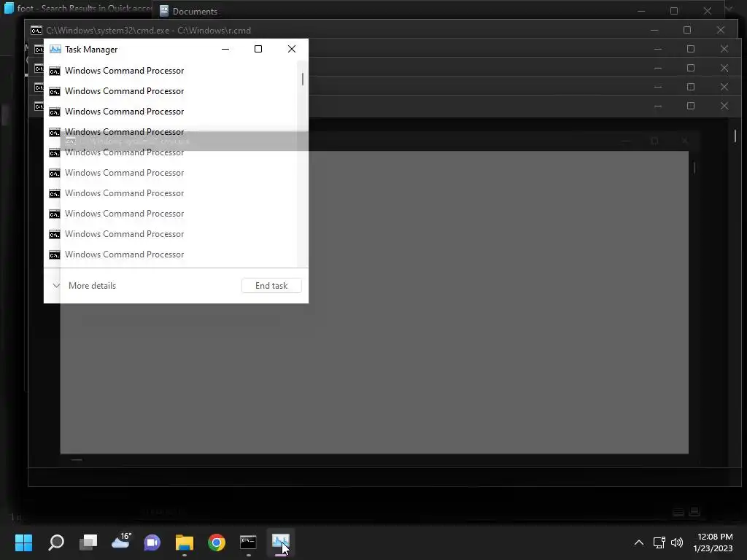Open network status in system tray
The height and width of the screenshot is (560, 747).
tap(659, 542)
